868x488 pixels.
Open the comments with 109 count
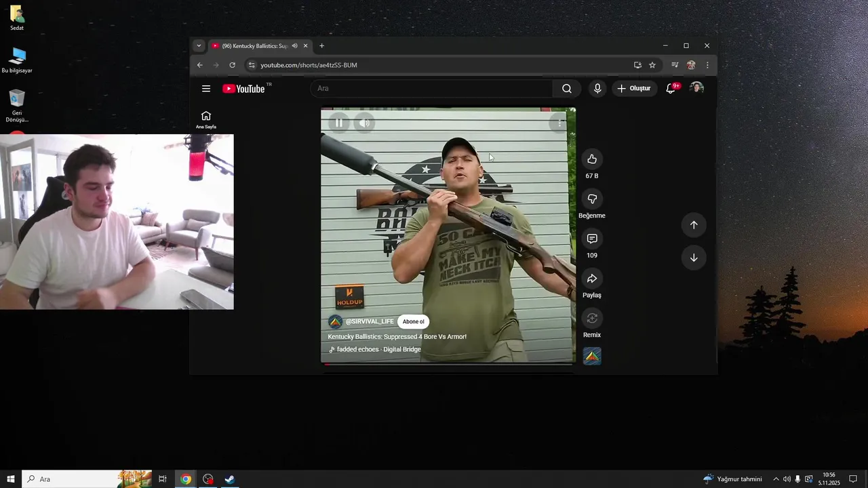coord(592,239)
